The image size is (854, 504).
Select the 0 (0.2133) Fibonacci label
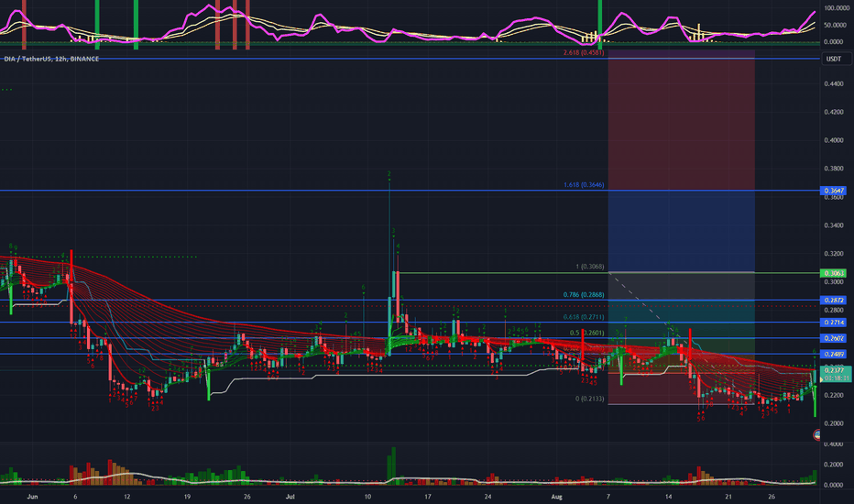pos(589,399)
